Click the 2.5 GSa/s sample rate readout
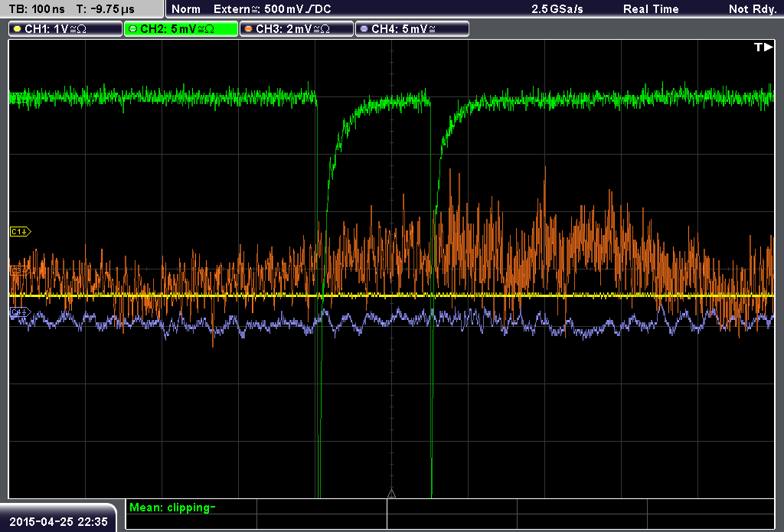 tap(557, 9)
